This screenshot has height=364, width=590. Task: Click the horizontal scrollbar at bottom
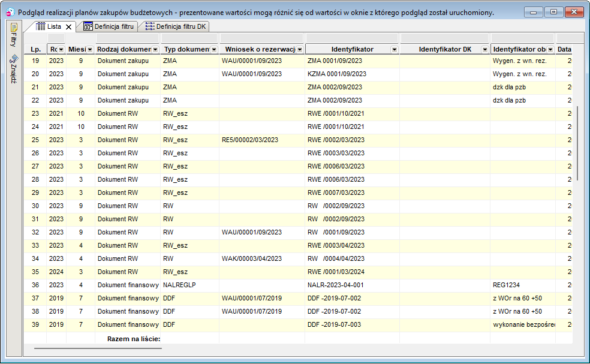(98, 348)
